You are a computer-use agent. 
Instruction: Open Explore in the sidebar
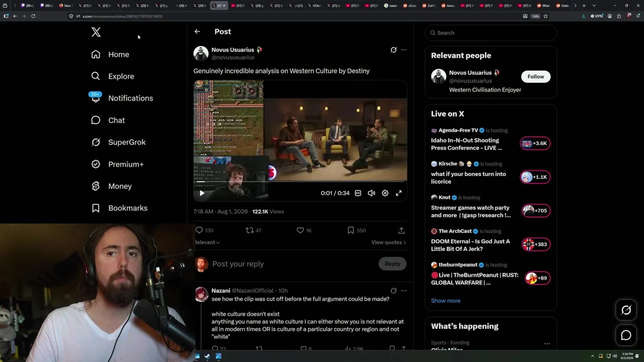(113, 76)
